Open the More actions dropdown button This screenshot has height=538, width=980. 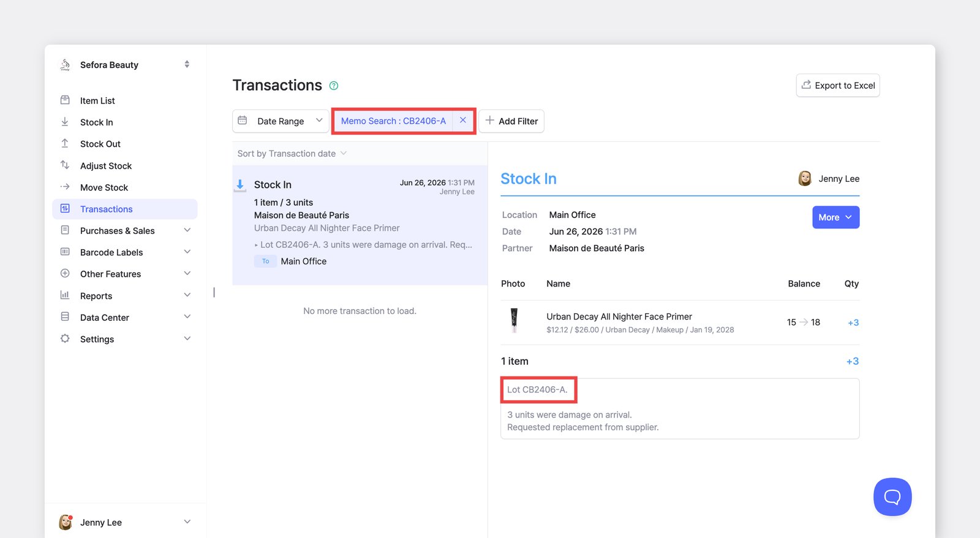835,217
